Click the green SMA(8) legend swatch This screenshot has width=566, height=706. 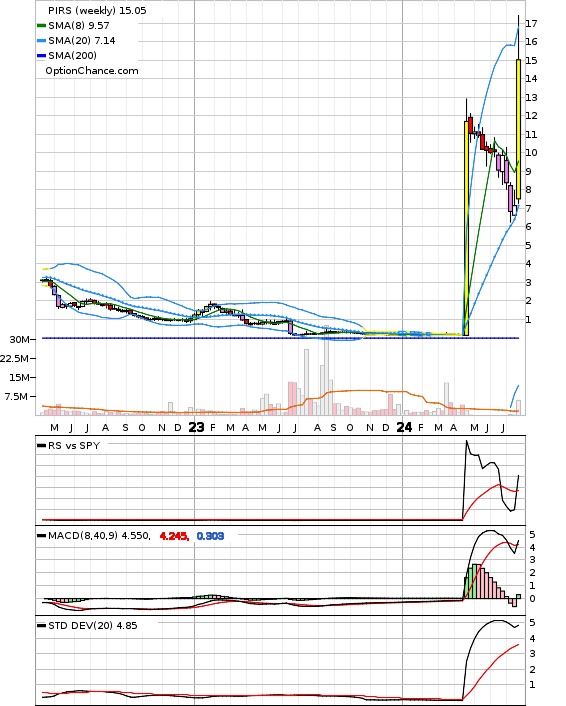pos(41,26)
